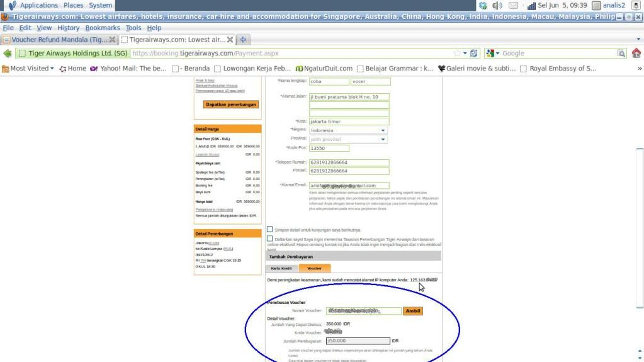This screenshot has height=362, width=644.
Task: Click Tiger Airways Holdings Ltd. site identity button
Action: coord(72,54)
